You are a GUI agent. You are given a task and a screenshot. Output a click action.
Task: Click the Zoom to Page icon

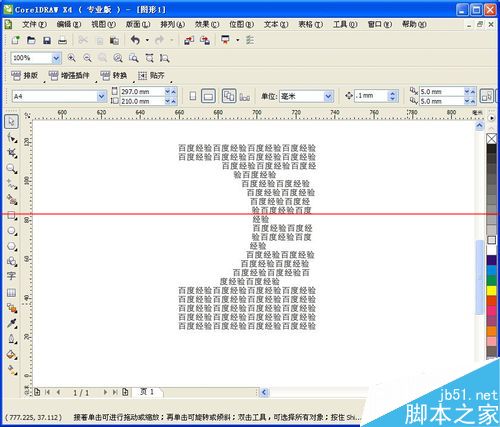(134, 58)
